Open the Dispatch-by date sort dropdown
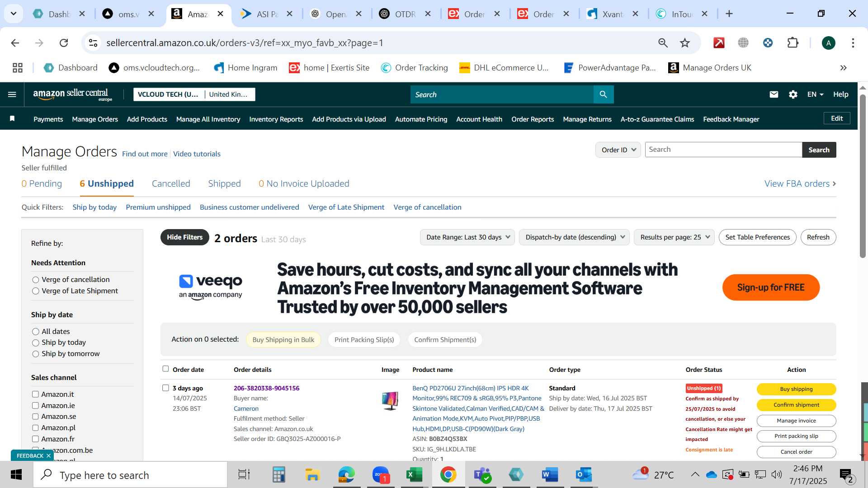This screenshot has width=868, height=488. point(574,237)
